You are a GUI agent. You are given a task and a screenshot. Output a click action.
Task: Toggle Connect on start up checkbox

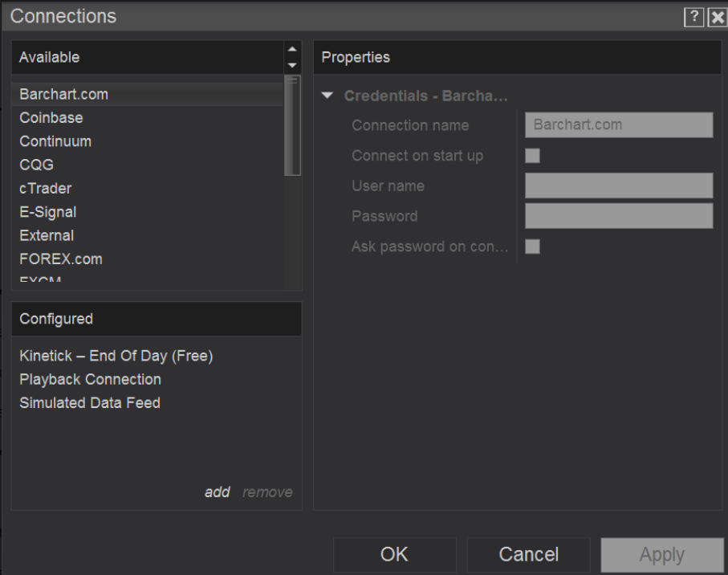point(532,156)
